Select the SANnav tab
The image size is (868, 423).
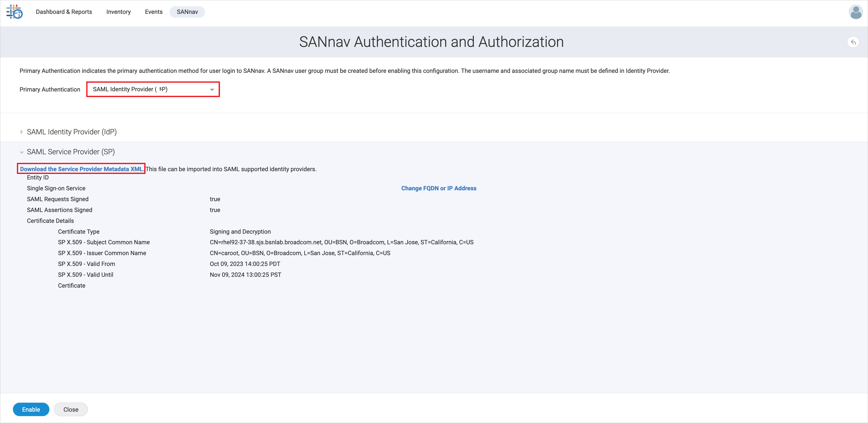click(187, 12)
